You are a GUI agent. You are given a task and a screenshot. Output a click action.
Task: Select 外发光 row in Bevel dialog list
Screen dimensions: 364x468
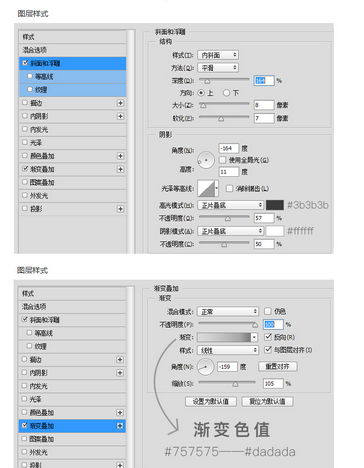[73, 196]
